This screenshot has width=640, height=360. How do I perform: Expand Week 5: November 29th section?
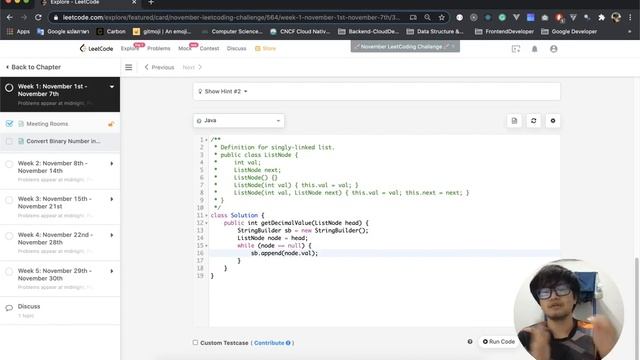(111, 271)
